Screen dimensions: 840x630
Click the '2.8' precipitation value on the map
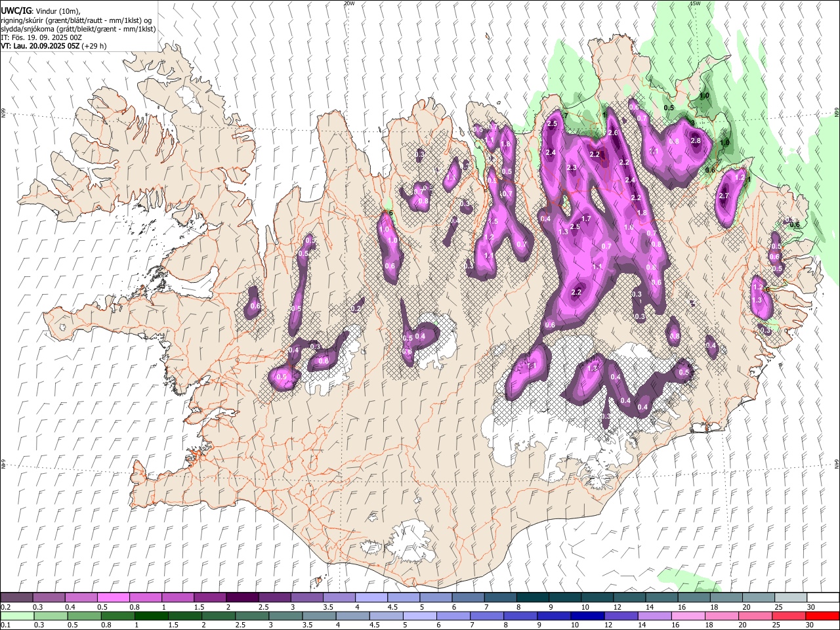696,140
